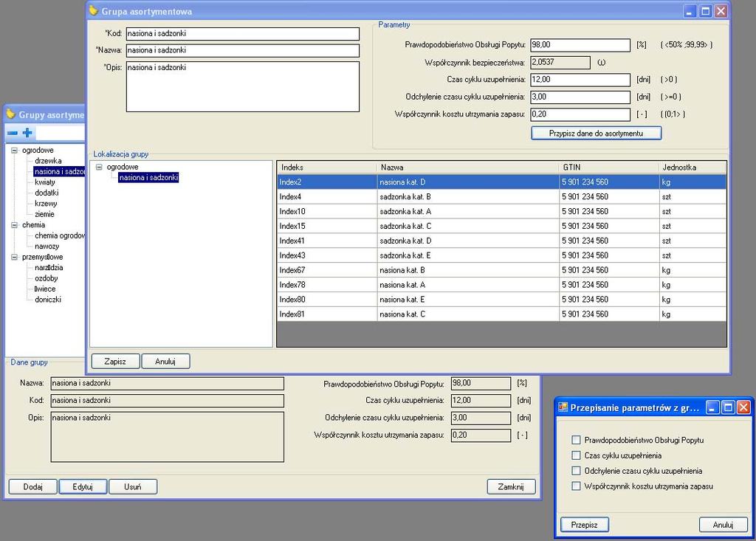The image size is (756, 541).
Task: Click the Zapisz button
Action: (115, 361)
